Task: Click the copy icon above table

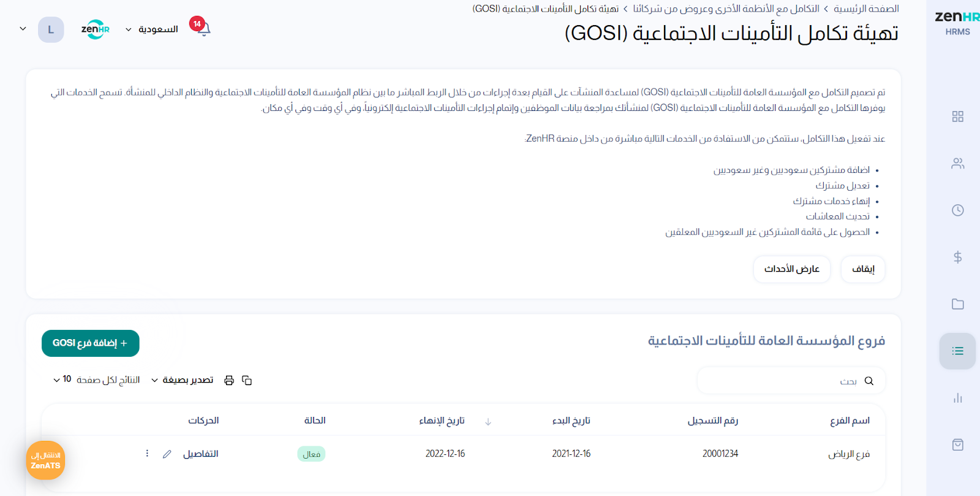Action: (x=247, y=380)
